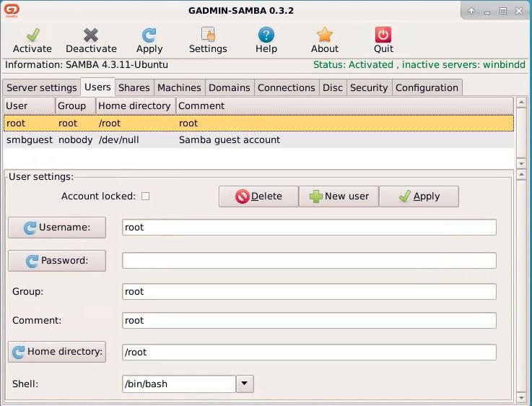Screen dimensions: 532x406
Task: Sort by the User column header
Action: click(29, 106)
